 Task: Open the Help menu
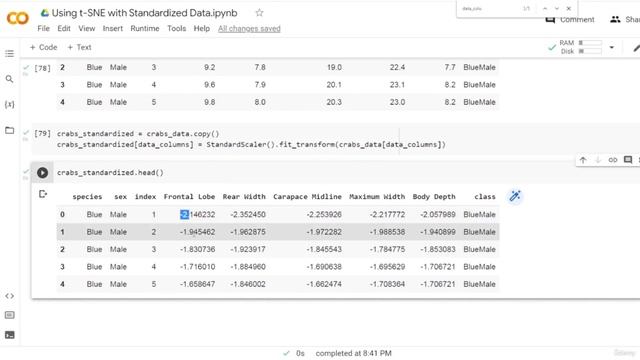click(202, 29)
